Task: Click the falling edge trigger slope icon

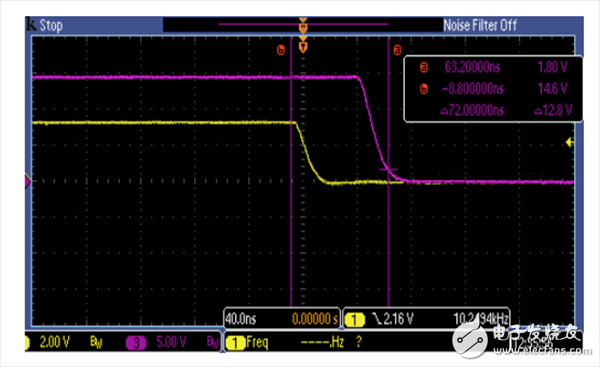Action: coord(377,319)
